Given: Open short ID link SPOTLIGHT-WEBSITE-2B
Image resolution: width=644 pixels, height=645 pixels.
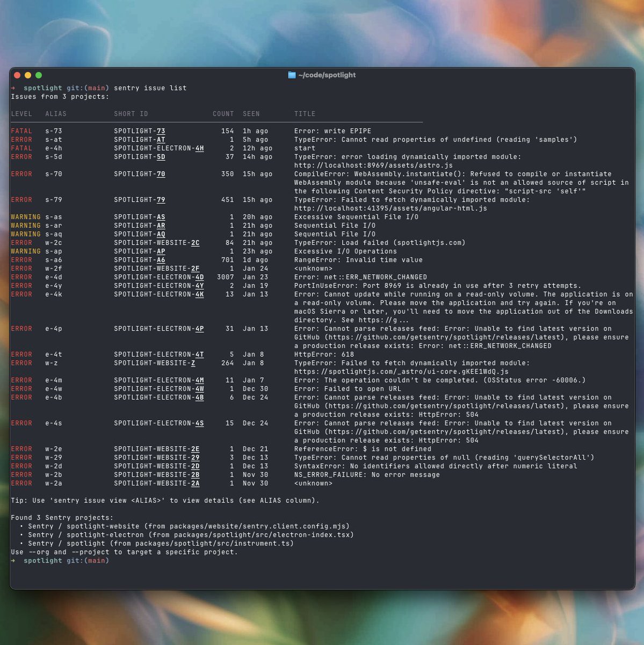Looking at the screenshot, I should tap(157, 475).
